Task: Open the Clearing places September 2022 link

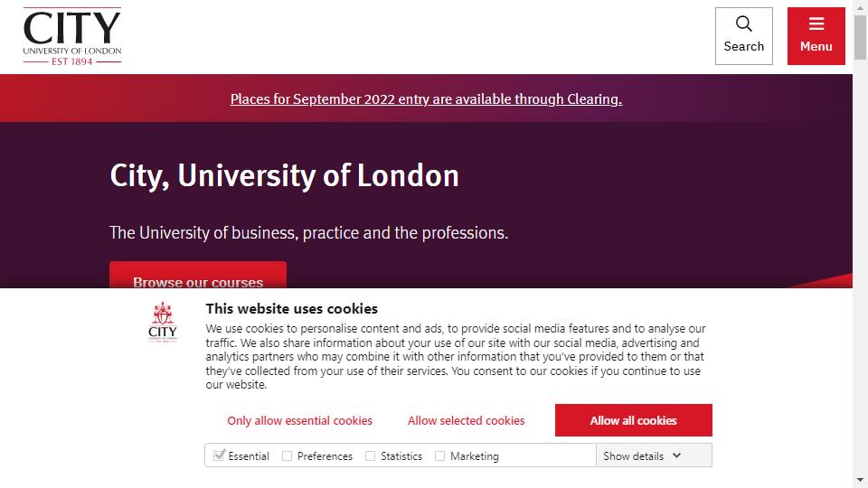Action: pos(426,99)
